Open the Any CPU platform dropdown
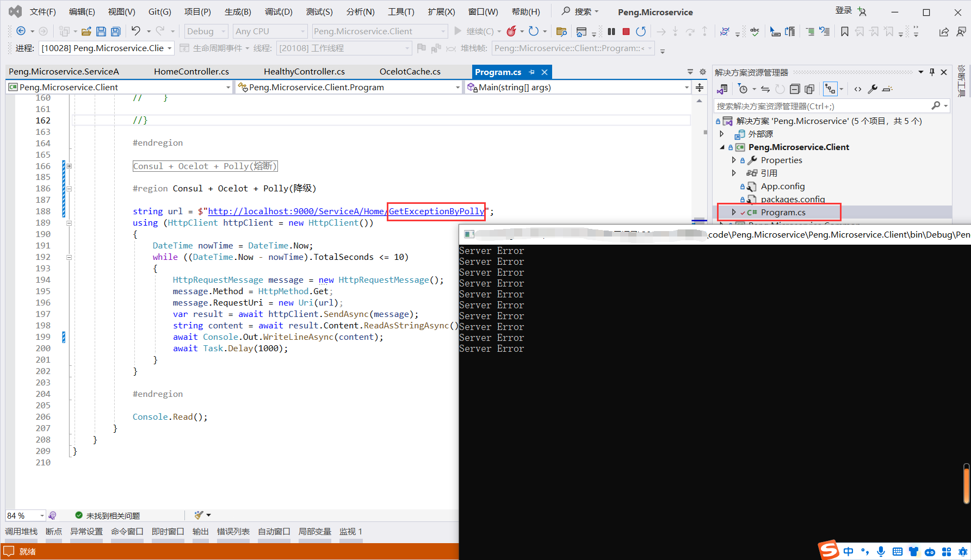971x560 pixels. (x=270, y=32)
